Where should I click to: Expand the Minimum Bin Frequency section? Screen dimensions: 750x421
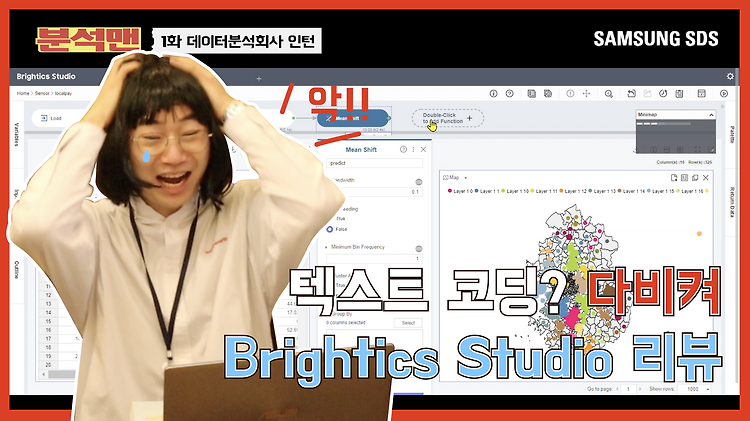(x=327, y=247)
